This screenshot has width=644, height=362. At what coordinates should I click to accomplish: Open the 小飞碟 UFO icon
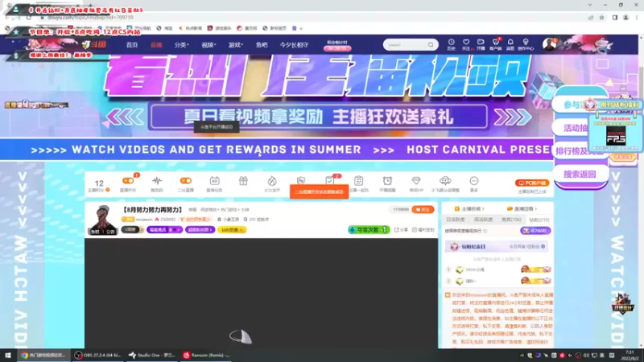coord(445,180)
